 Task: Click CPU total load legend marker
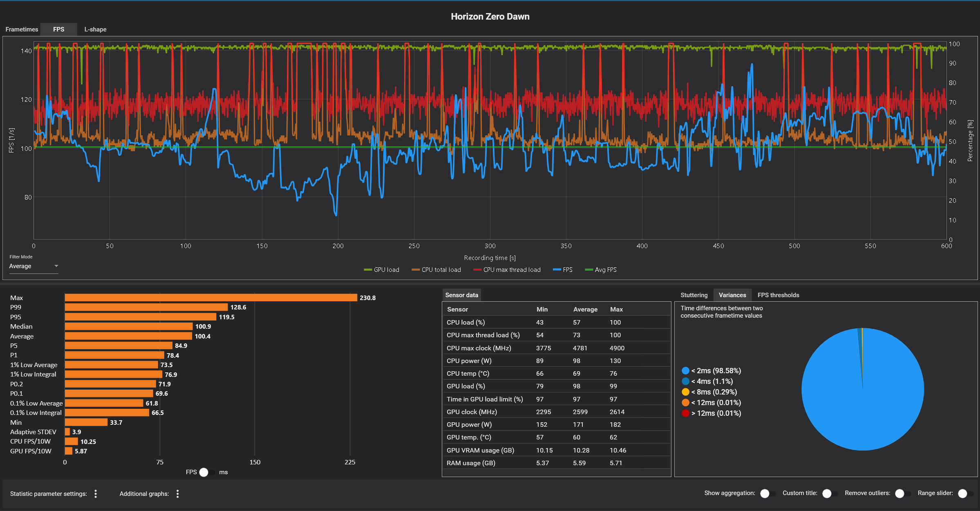click(416, 270)
